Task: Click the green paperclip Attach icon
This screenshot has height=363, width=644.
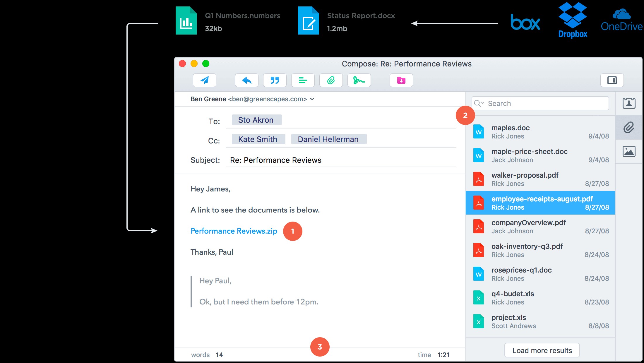Action: pyautogui.click(x=331, y=80)
